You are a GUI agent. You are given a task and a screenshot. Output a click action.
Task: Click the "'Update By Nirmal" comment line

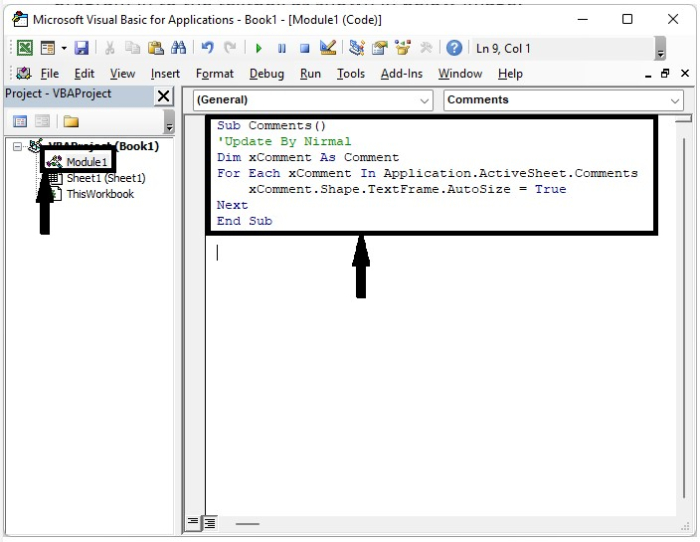pos(284,142)
